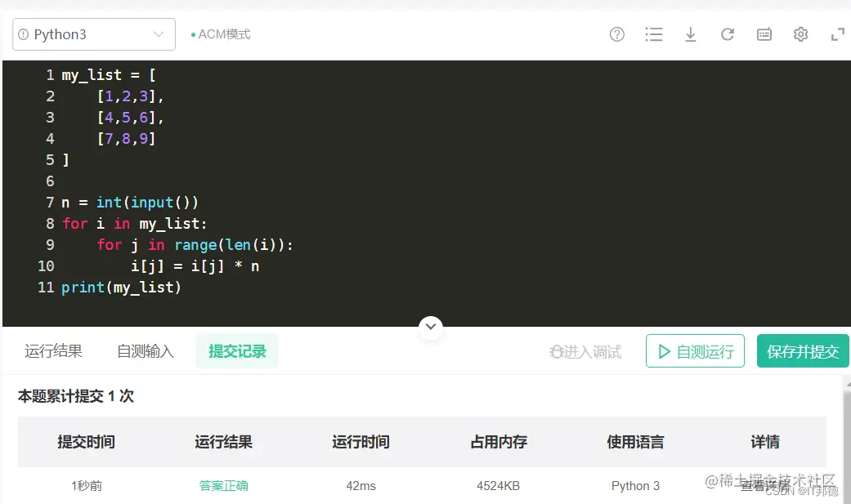Switch to the 自测输入 tab
Viewport: 851px width, 504px height.
click(146, 351)
